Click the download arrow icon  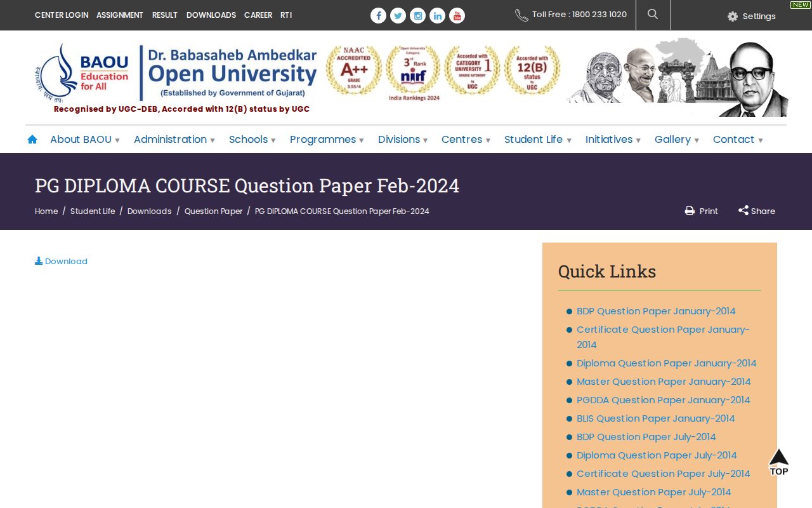39,261
